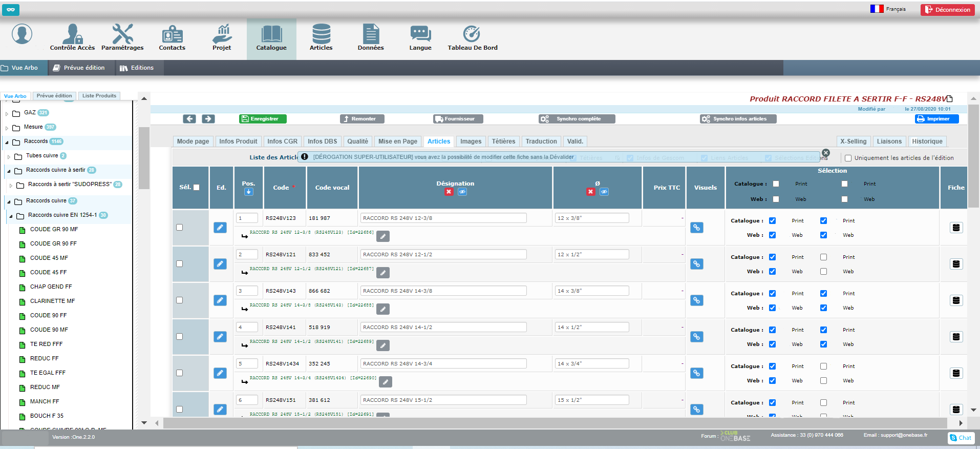
Task: Click the infinity logo icon top-left
Action: click(11, 10)
